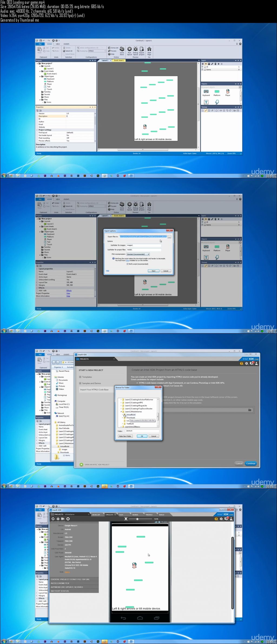Click the Forums icon in the 00:01:06 frame
Viewport: 277px width, 644px height.
click(109, 51)
